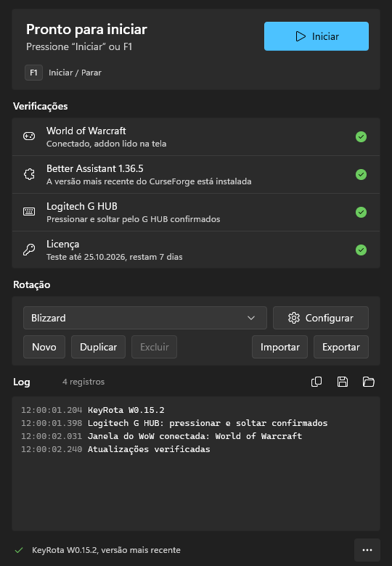Open Configurar rotation settings

point(321,318)
